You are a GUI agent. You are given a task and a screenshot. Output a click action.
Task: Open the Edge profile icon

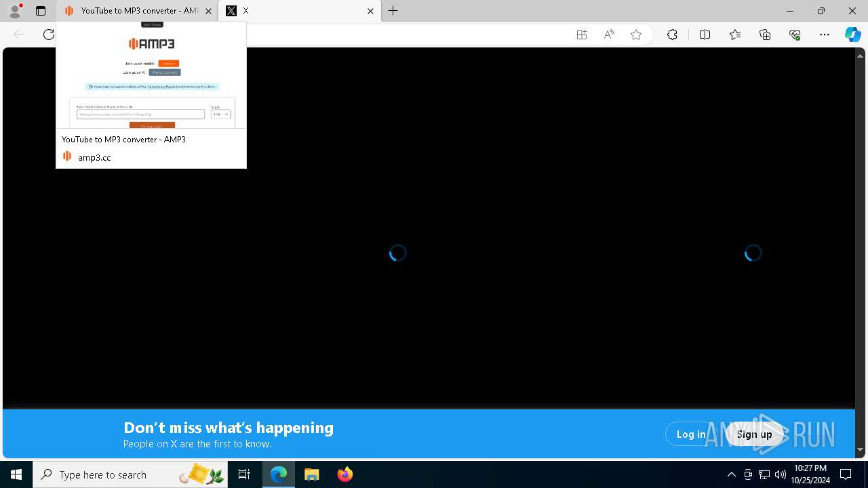(15, 11)
